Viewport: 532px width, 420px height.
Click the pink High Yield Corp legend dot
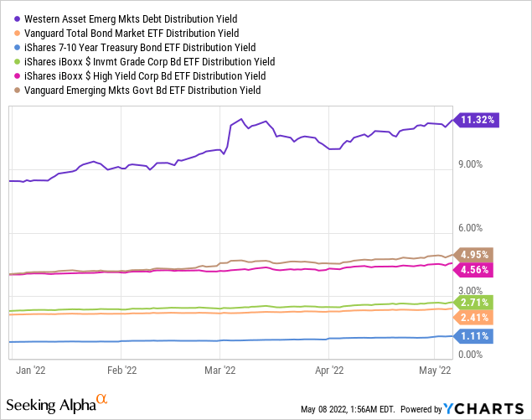(16, 75)
